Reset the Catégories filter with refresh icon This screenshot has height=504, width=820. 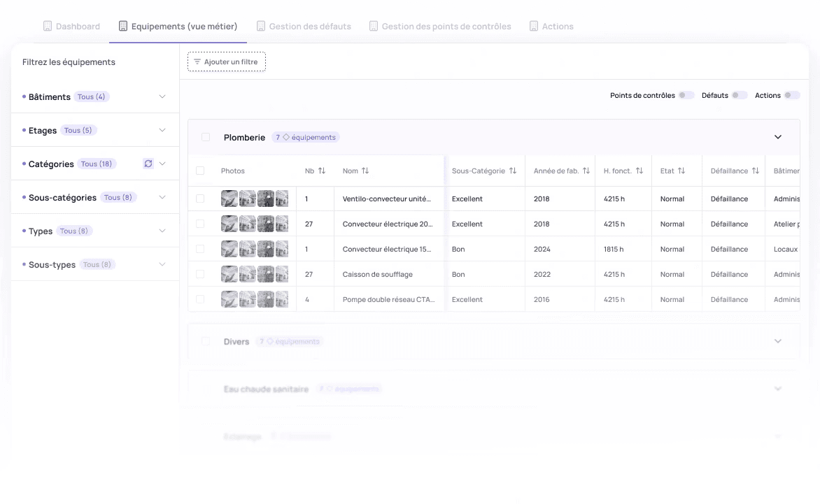(x=148, y=164)
